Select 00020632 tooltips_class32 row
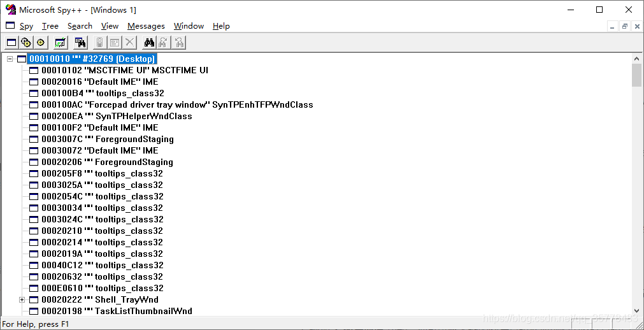This screenshot has width=644, height=330. click(x=102, y=277)
